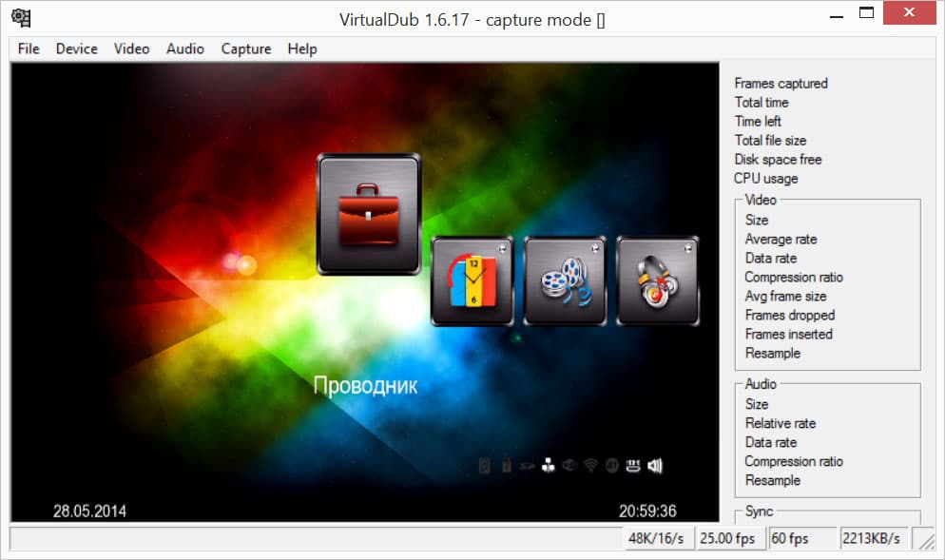This screenshot has width=945, height=560.
Task: Click the Time left label
Action: tap(758, 121)
